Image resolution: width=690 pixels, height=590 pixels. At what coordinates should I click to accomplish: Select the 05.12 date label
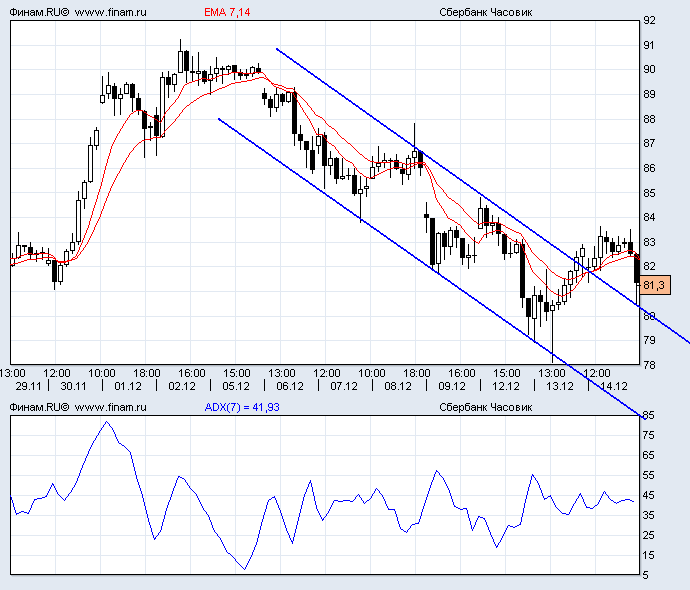(x=236, y=386)
